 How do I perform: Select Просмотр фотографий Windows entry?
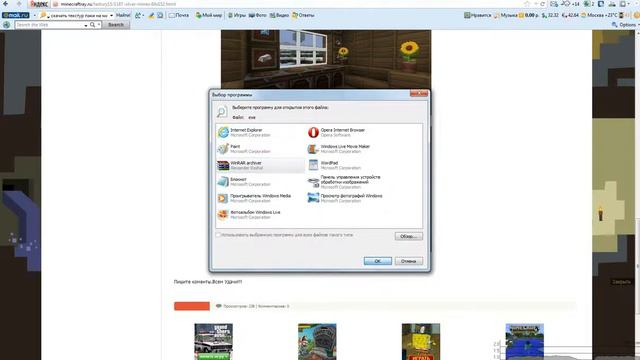351,198
